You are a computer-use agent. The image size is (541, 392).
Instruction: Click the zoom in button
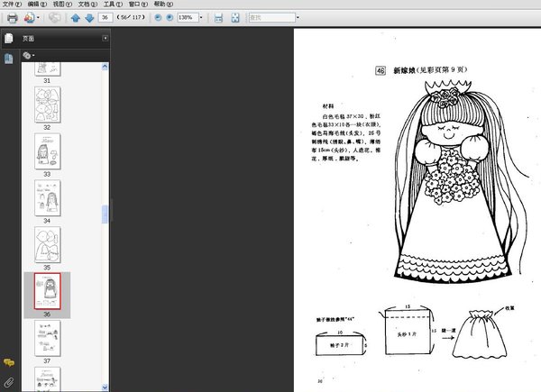click(x=170, y=17)
